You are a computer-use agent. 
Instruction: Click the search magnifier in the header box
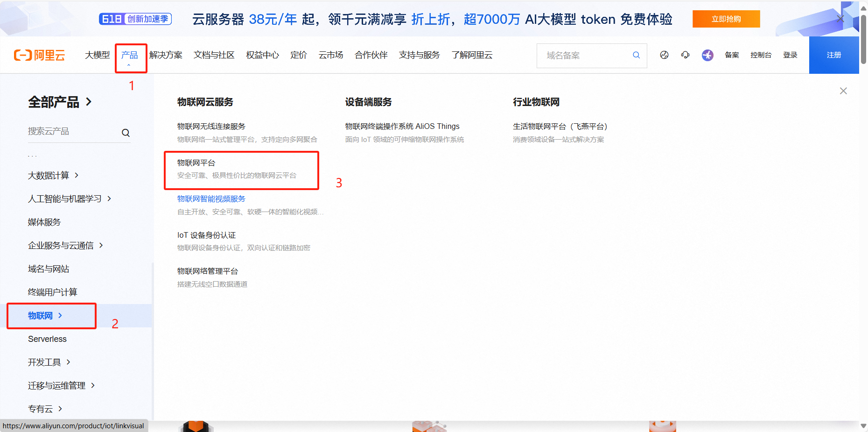click(x=636, y=55)
